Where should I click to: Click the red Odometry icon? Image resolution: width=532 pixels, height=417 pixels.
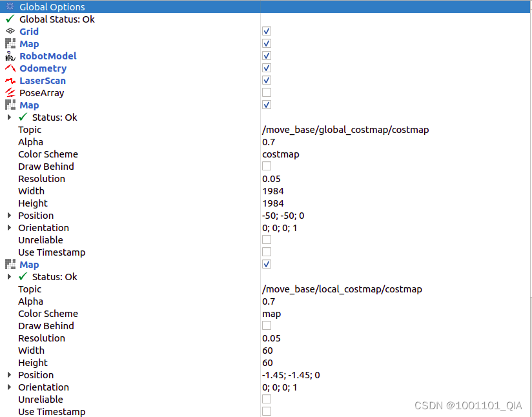pyautogui.click(x=10, y=68)
